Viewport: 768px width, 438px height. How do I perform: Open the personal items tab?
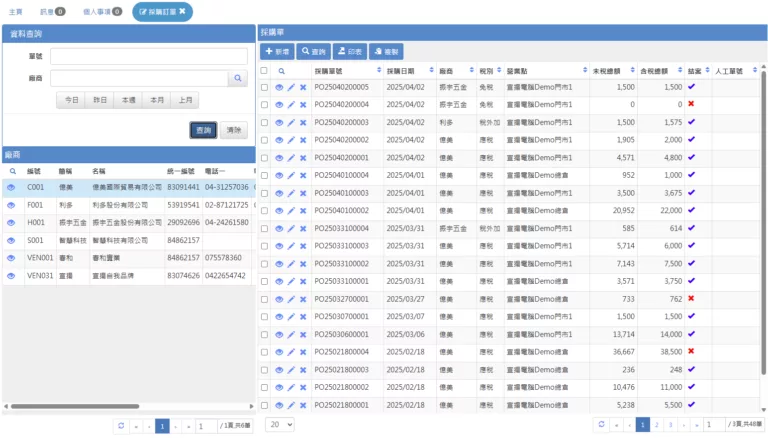102,11
